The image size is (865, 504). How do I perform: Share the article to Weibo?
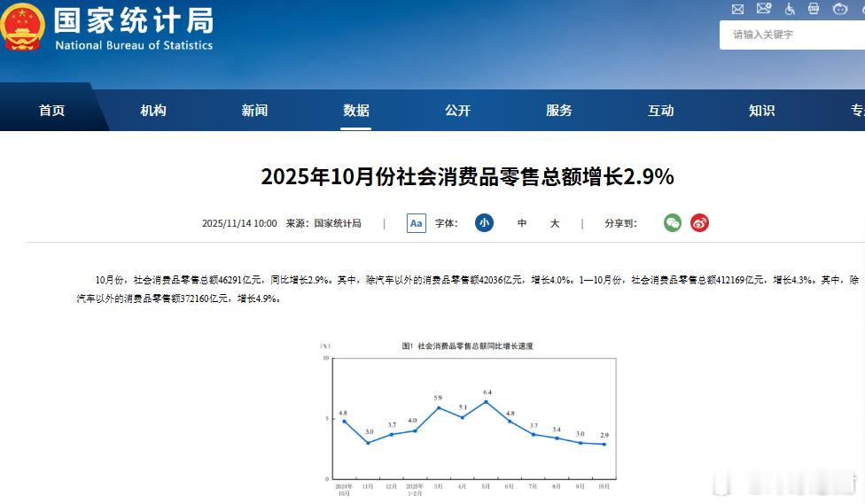pos(699,223)
